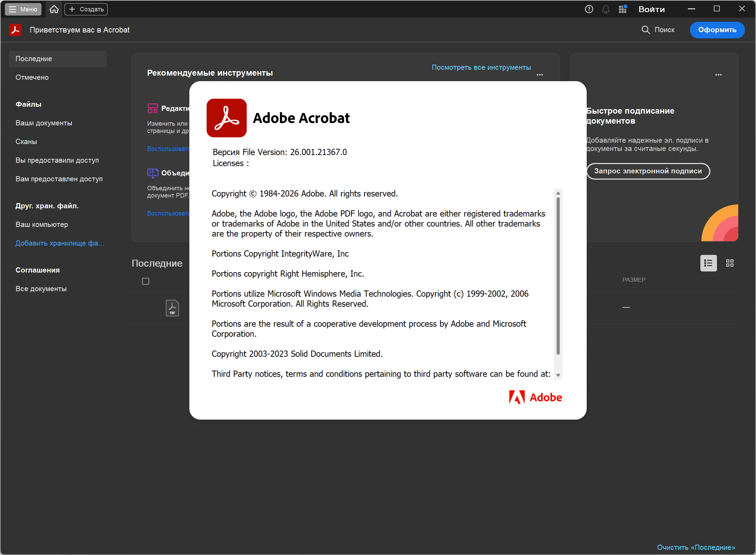Click the search magnifier icon
Image resolution: width=756 pixels, height=555 pixels.
[x=645, y=30]
